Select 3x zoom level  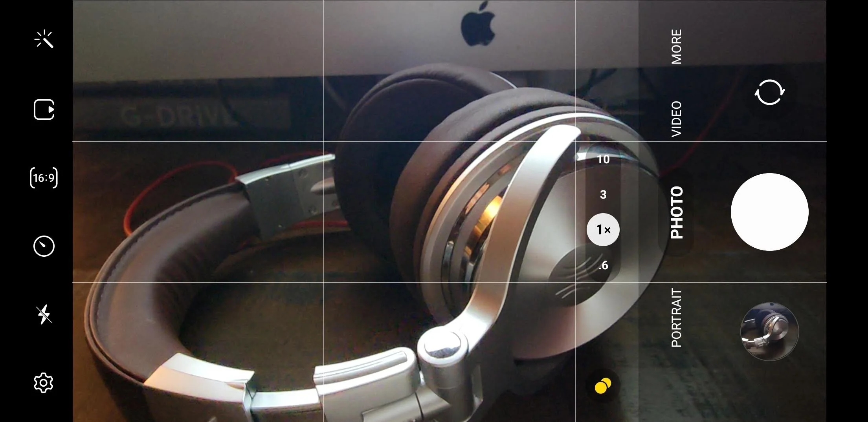603,194
